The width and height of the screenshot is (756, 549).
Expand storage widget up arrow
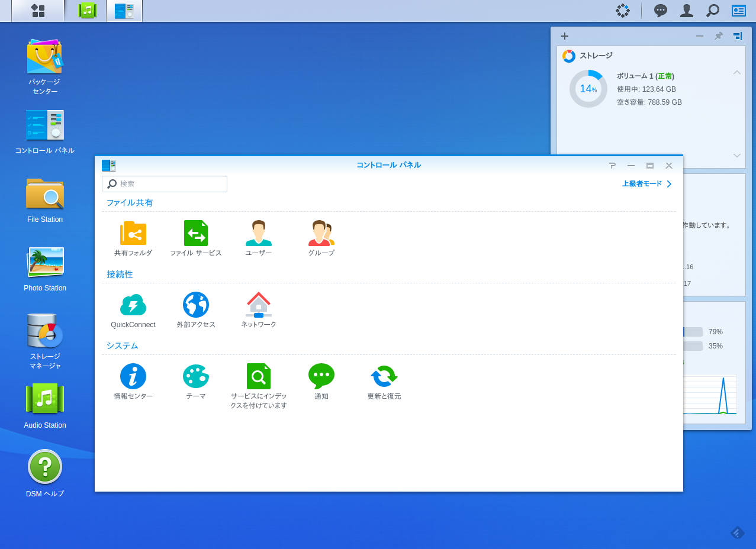point(737,72)
